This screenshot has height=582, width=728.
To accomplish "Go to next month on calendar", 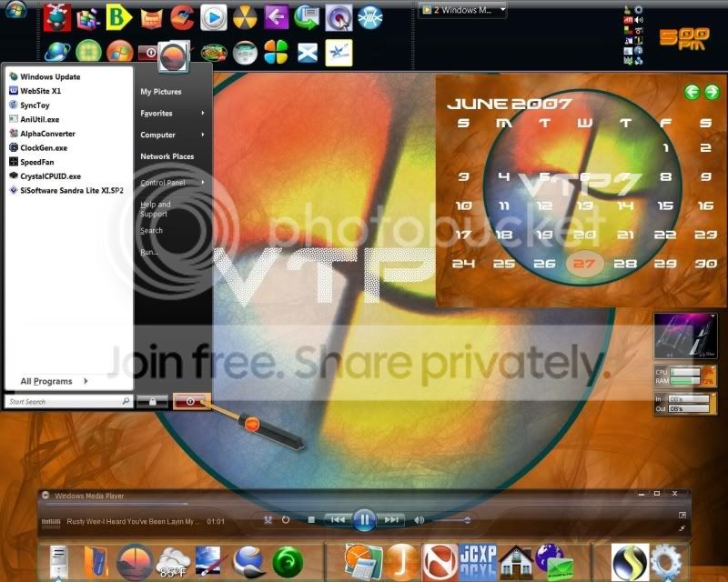I will 712,92.
